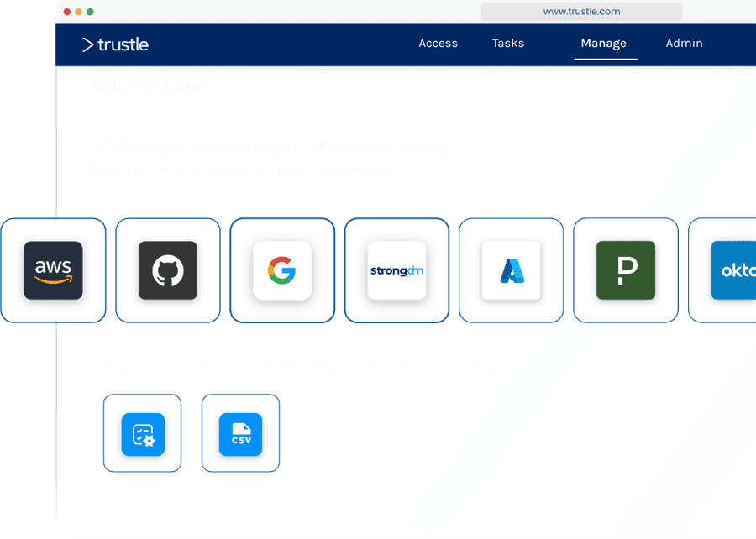
Task: Pick the Google system tile
Action: click(x=282, y=270)
